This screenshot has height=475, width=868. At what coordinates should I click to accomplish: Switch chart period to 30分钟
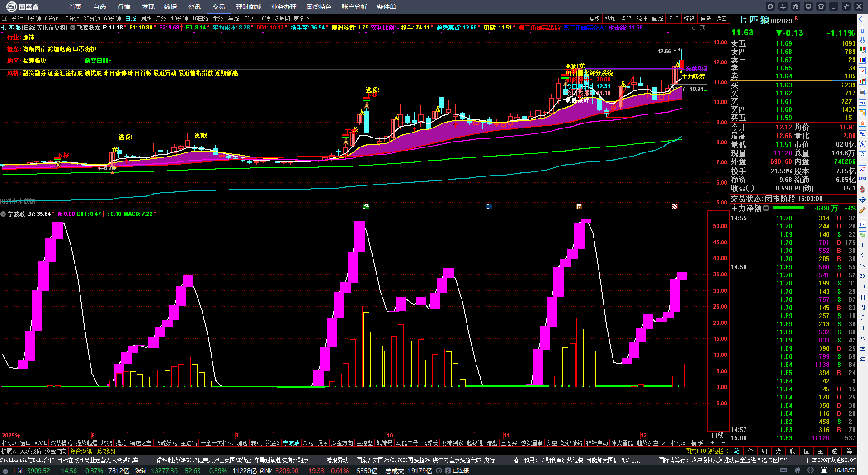[x=91, y=19]
